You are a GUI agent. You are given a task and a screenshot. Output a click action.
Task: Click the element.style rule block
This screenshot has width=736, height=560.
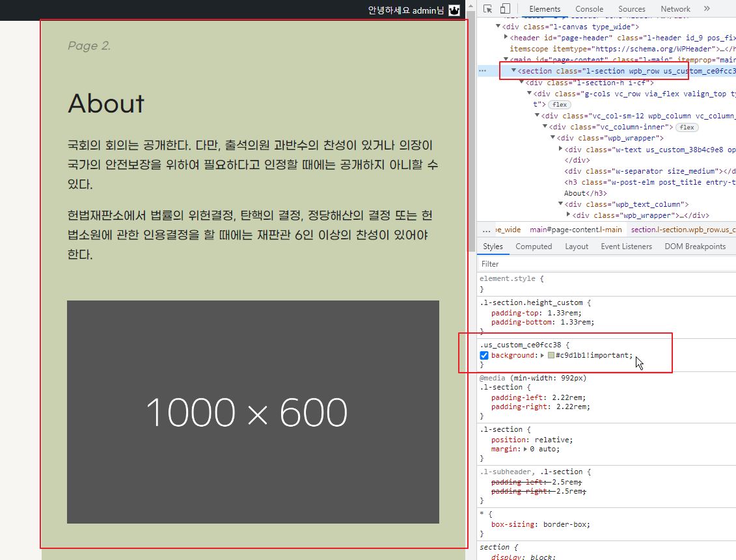tap(607, 284)
